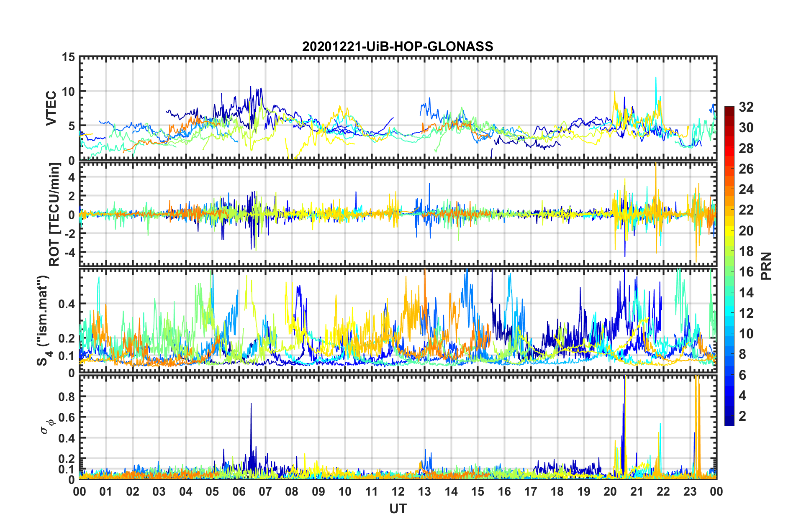Click the sigma phi plot panel
This screenshot has width=796, height=532.
(x=398, y=427)
